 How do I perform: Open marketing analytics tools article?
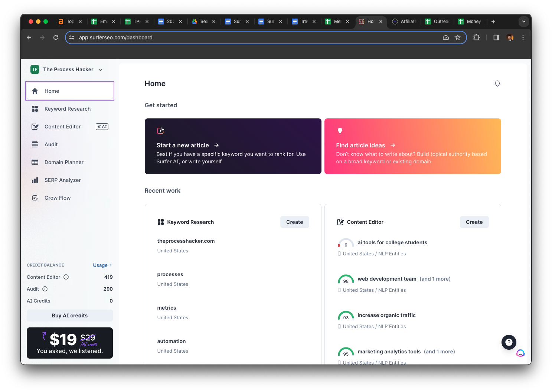[x=389, y=352]
